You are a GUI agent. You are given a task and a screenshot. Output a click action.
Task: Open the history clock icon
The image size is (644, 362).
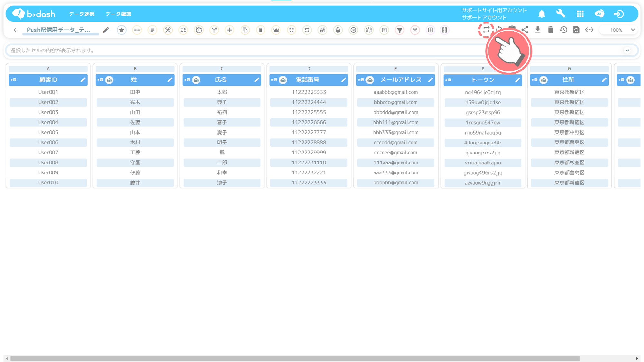tap(563, 30)
